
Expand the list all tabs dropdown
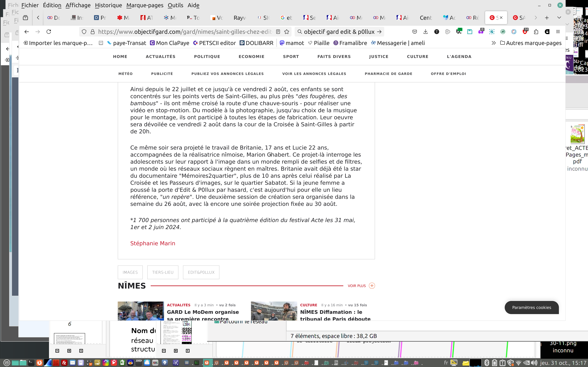[559, 18]
